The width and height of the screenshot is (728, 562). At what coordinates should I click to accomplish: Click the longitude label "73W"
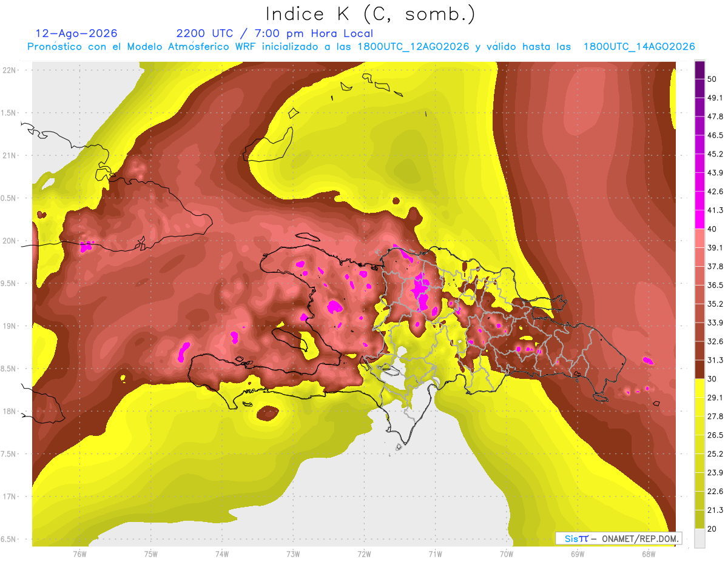coord(293,554)
